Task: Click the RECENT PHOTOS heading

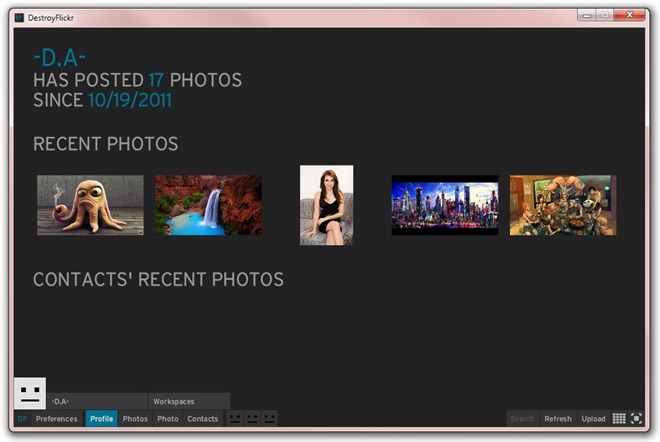Action: [x=106, y=144]
